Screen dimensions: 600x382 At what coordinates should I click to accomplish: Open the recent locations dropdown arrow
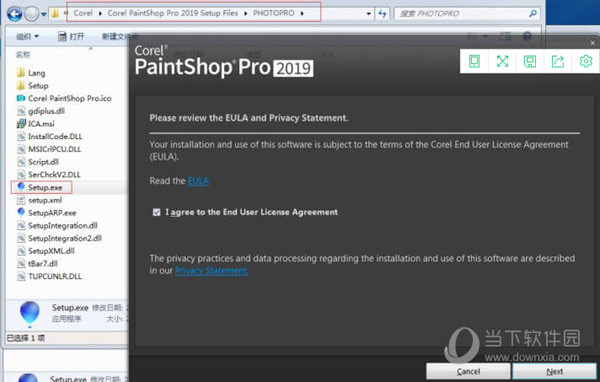tap(44, 15)
